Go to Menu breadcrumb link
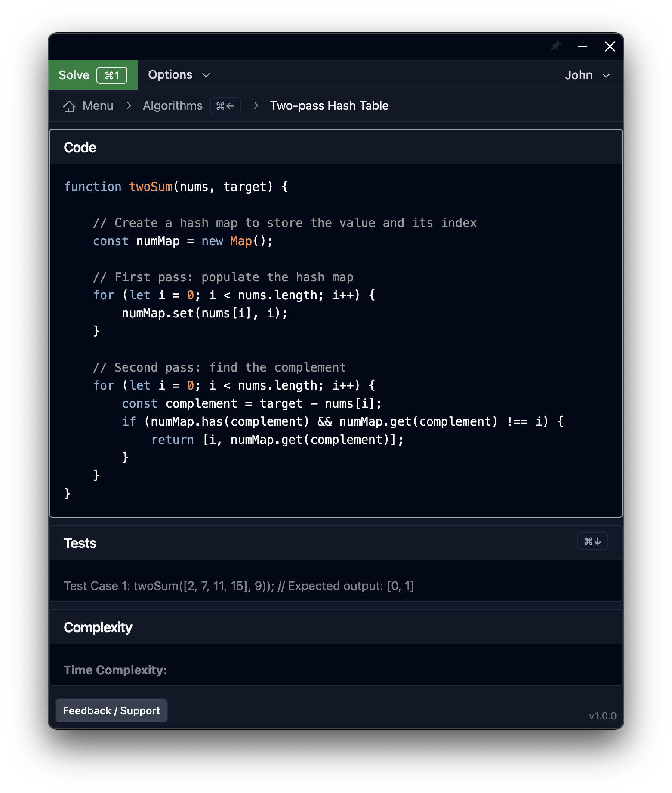Viewport: 672px width, 793px height. [98, 106]
